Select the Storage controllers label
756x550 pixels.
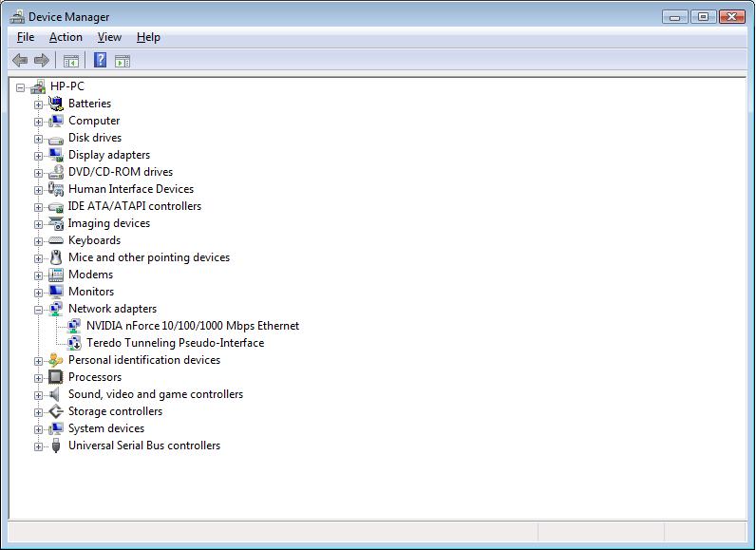coord(115,411)
